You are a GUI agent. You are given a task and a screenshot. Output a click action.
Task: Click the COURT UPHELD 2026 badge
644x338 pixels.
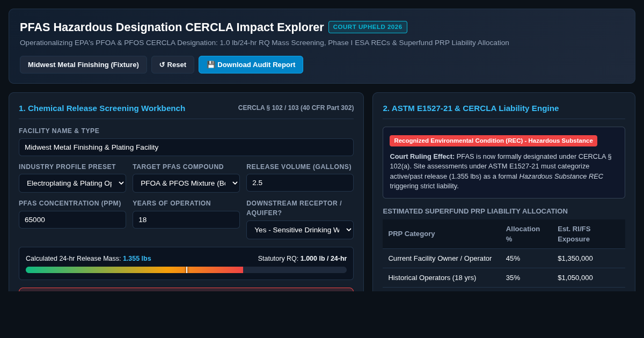tap(368, 27)
